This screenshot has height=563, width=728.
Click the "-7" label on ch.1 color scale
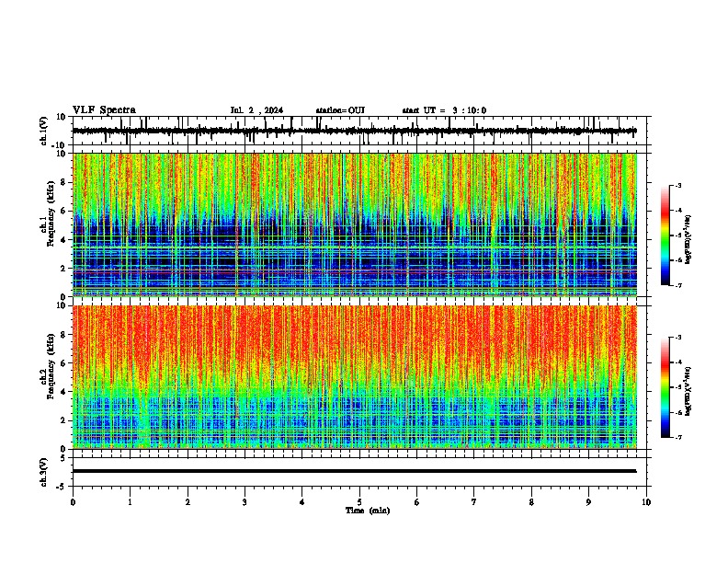(x=677, y=285)
